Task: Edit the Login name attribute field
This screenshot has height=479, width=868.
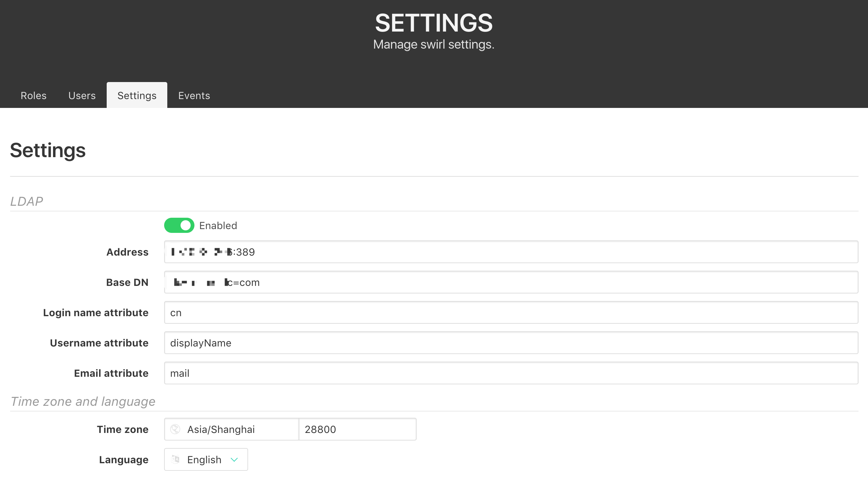Action: coord(510,313)
